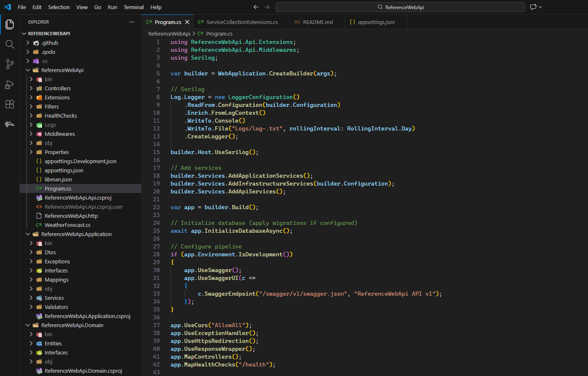The width and height of the screenshot is (588, 376).
Task: Open the Edit menu
Action: tap(37, 7)
